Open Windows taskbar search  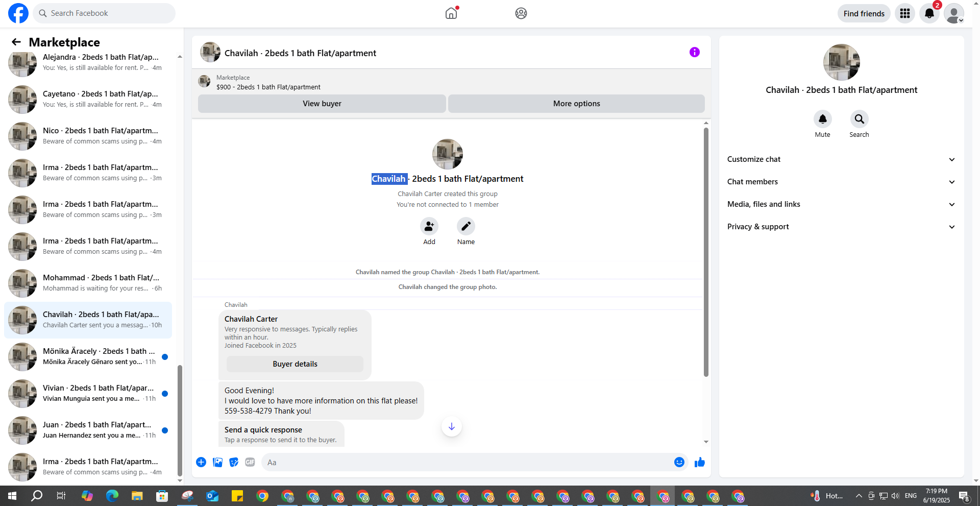coord(37,496)
